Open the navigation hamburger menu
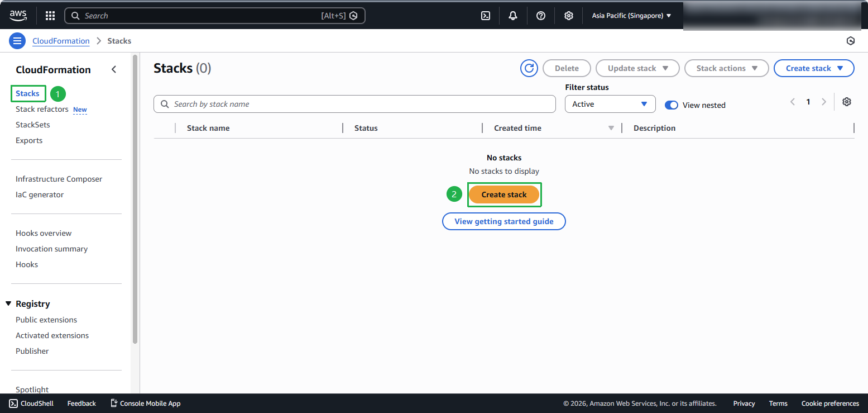This screenshot has width=868, height=413. [x=17, y=40]
